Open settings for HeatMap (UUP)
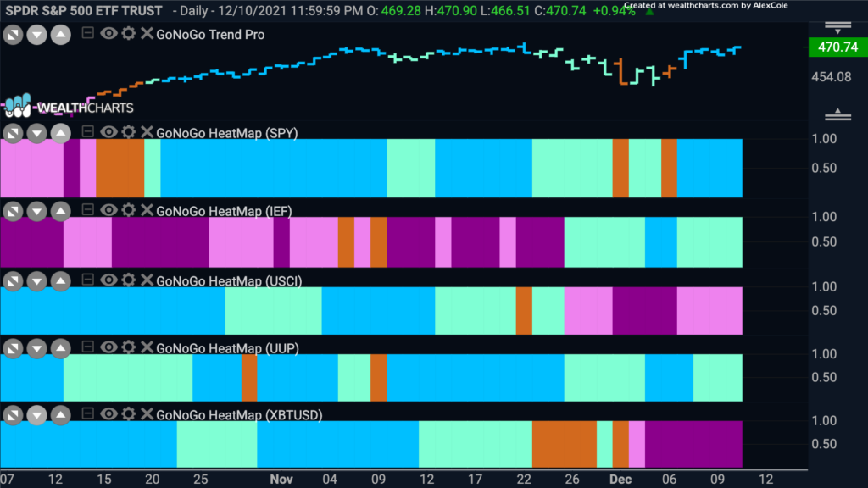Viewport: 868px width, 488px height. 129,347
